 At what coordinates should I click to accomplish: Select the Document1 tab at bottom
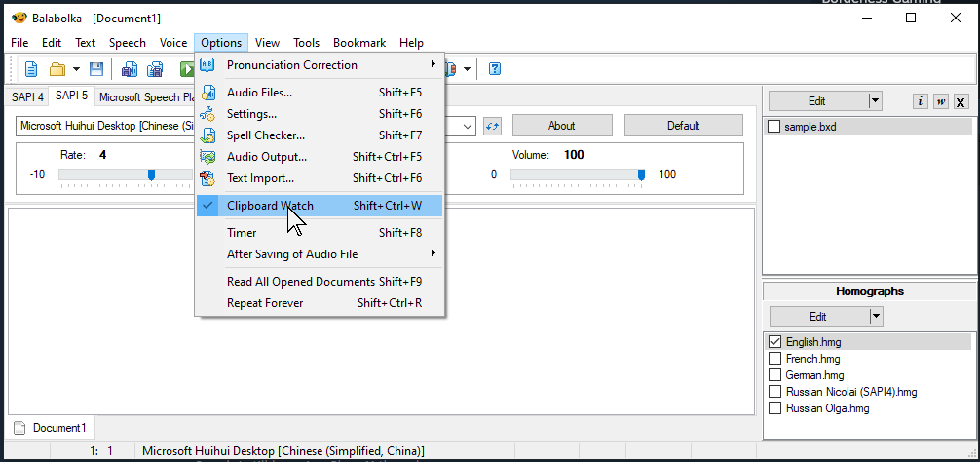(52, 428)
